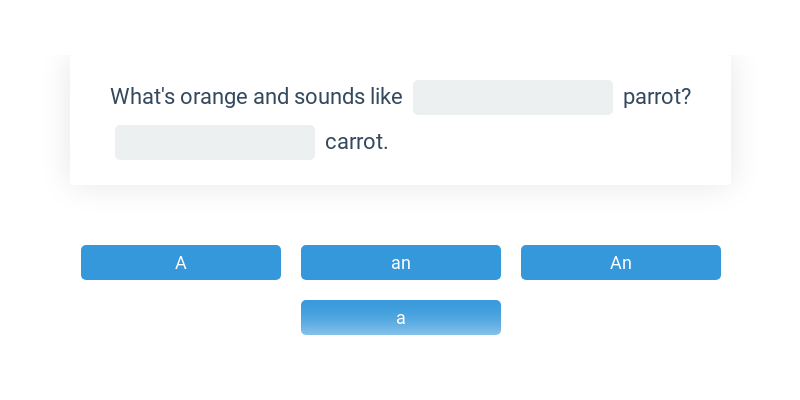Choose the capital "A" answer button
Screen dimensions: 800x400
181,262
